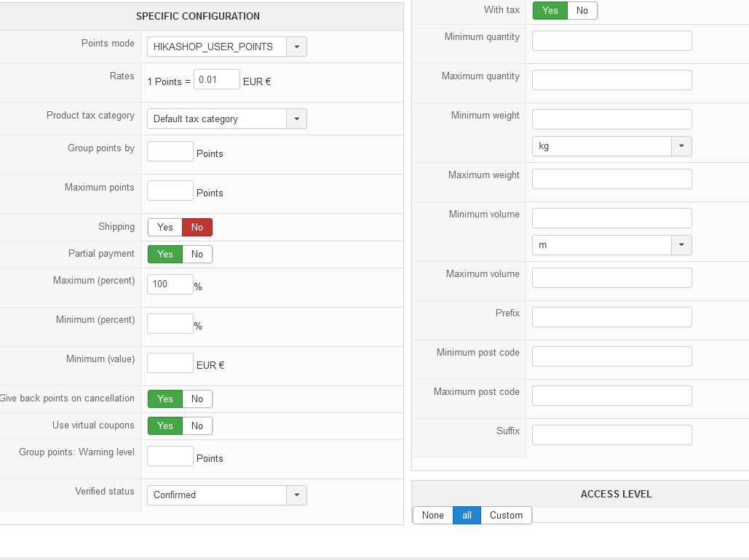The width and height of the screenshot is (749, 560).
Task: Focus the Prefix text box
Action: (611, 317)
